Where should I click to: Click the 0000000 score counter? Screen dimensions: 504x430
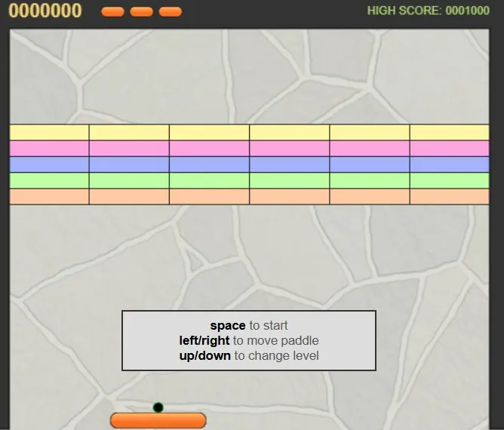(x=45, y=11)
